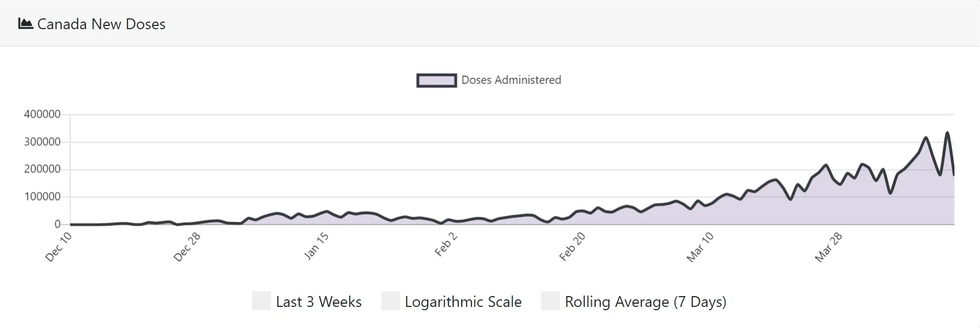Image resolution: width=980 pixels, height=328 pixels.
Task: Select the 100000 y-axis tick label
Action: (x=42, y=197)
